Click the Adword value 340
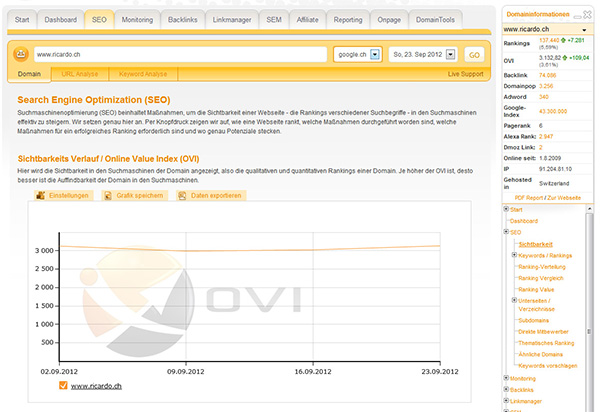The image size is (600, 412). pos(544,97)
